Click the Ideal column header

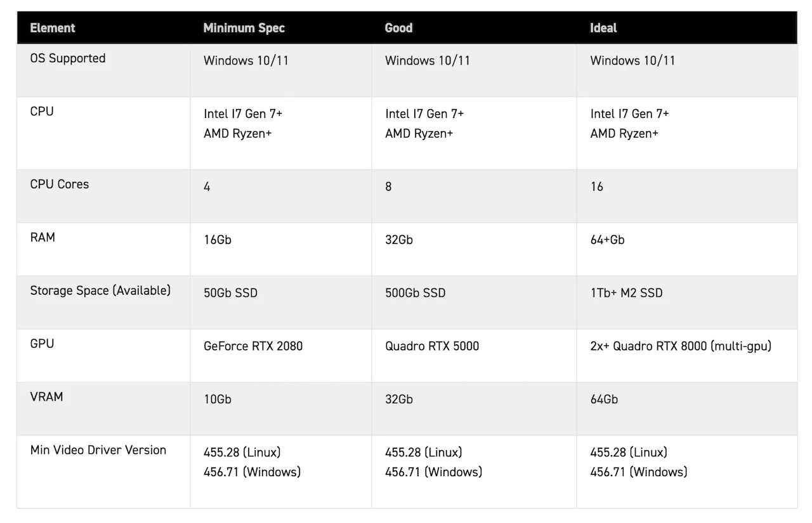[603, 28]
